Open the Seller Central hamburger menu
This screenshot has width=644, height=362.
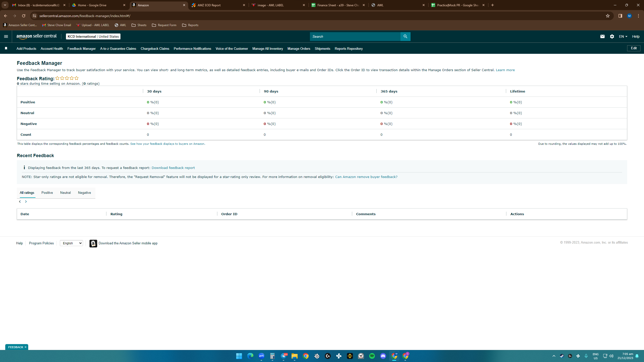(6, 36)
